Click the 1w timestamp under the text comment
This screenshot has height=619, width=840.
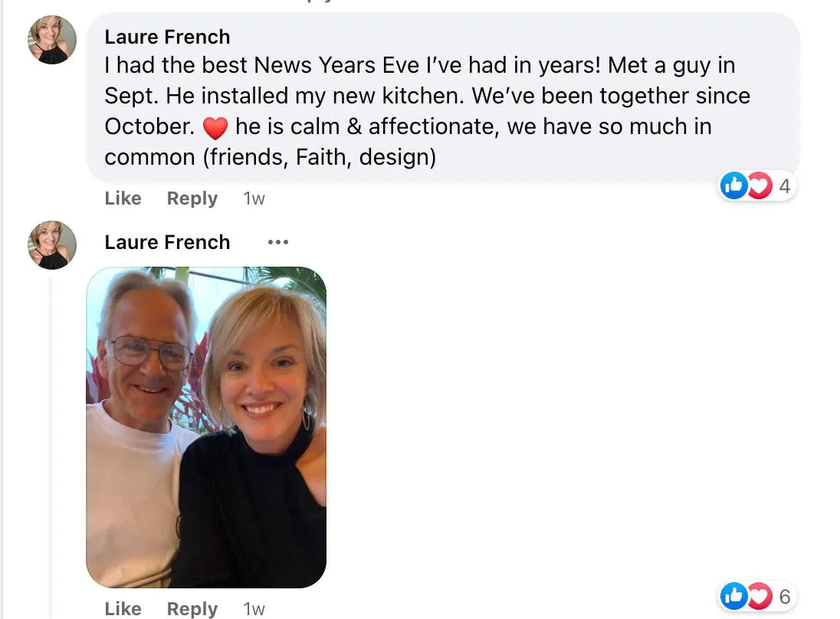(254, 198)
